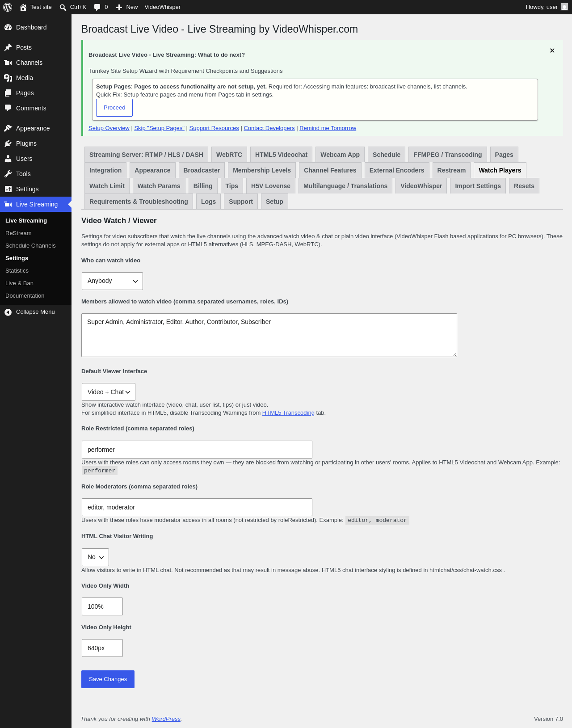The image size is (572, 728).
Task: Click the WordPress logo icon
Action: (x=8, y=7)
